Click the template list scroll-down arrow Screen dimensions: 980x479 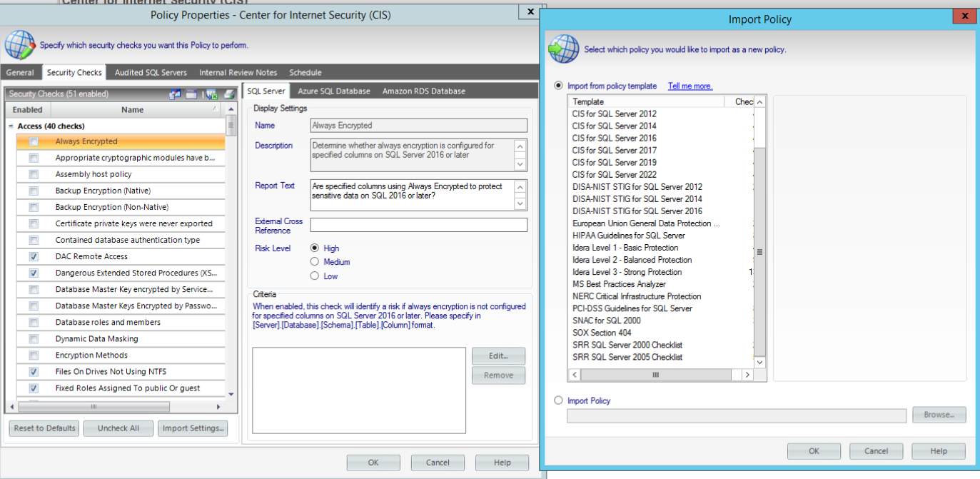[759, 363]
